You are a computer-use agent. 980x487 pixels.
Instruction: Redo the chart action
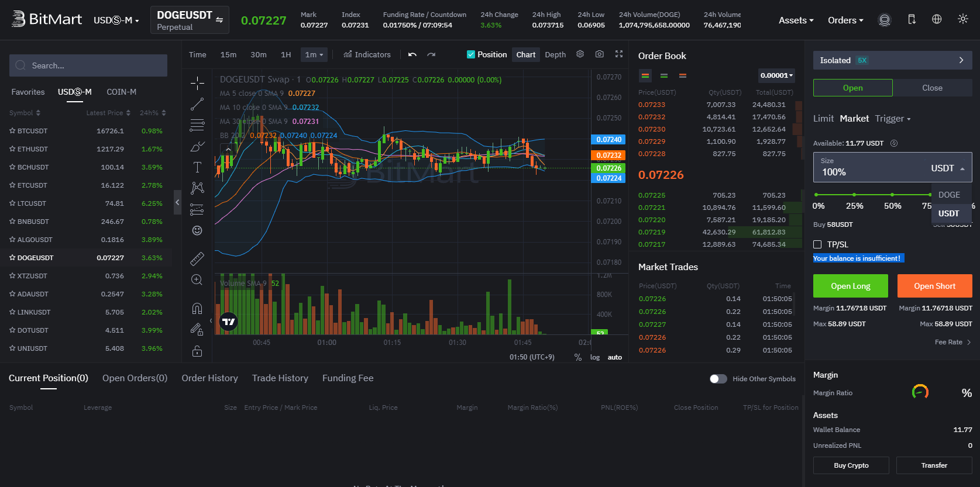point(431,54)
